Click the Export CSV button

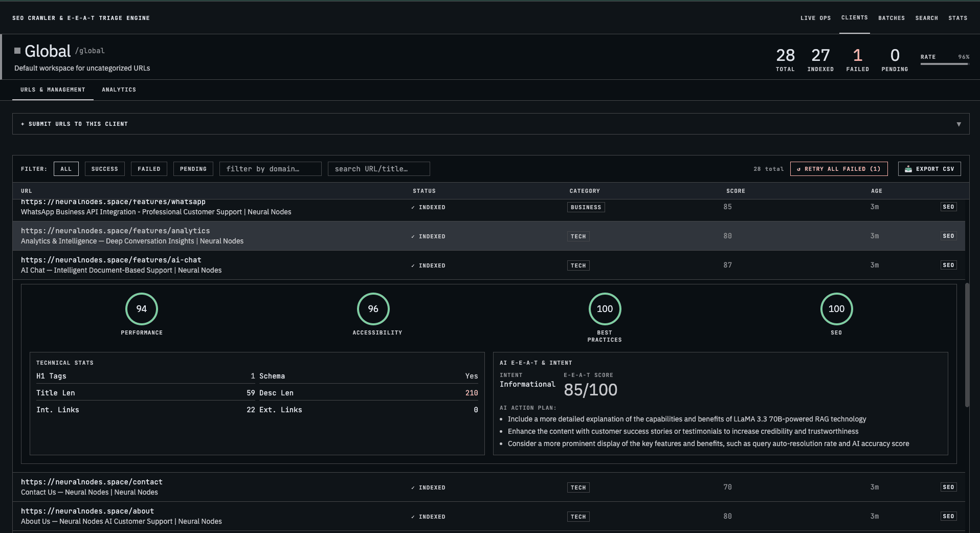(x=929, y=169)
